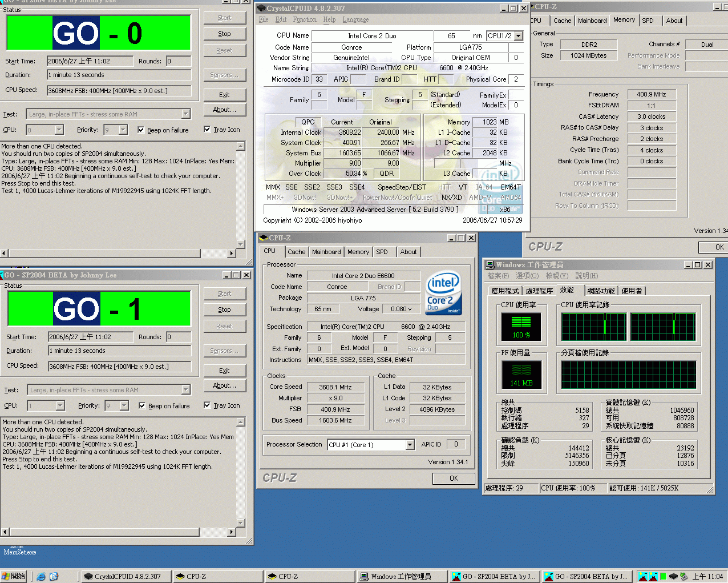Viewport: 728px width, 583px height.
Task: Switch to the first GO - SP2004 taskbar button
Action: [494, 576]
